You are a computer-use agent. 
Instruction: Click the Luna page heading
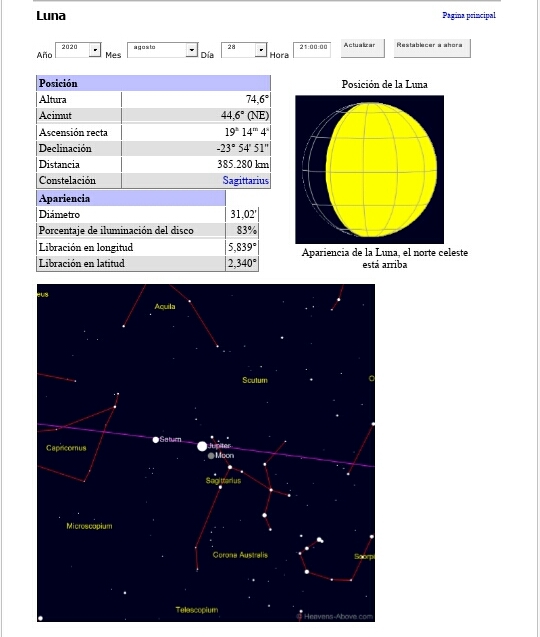pyautogui.click(x=51, y=16)
